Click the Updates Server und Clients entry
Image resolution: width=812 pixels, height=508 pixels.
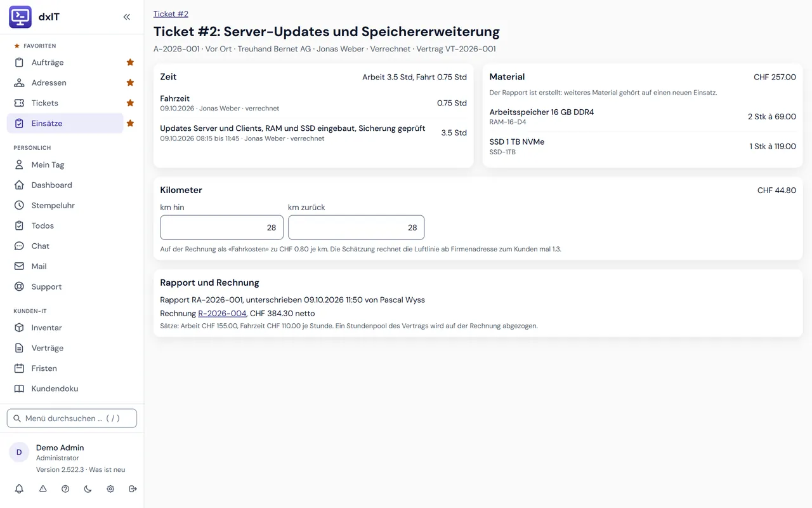[x=313, y=133]
